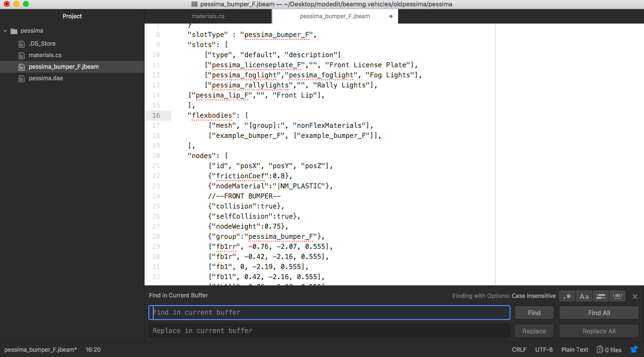Click the Replace All button
644x357 pixels.
coord(599,331)
